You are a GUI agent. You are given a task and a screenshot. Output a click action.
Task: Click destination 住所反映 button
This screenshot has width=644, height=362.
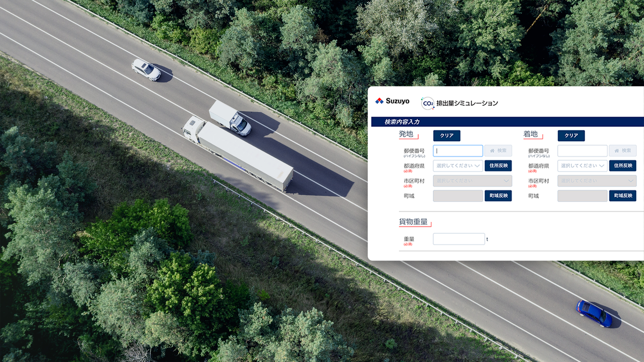623,166
